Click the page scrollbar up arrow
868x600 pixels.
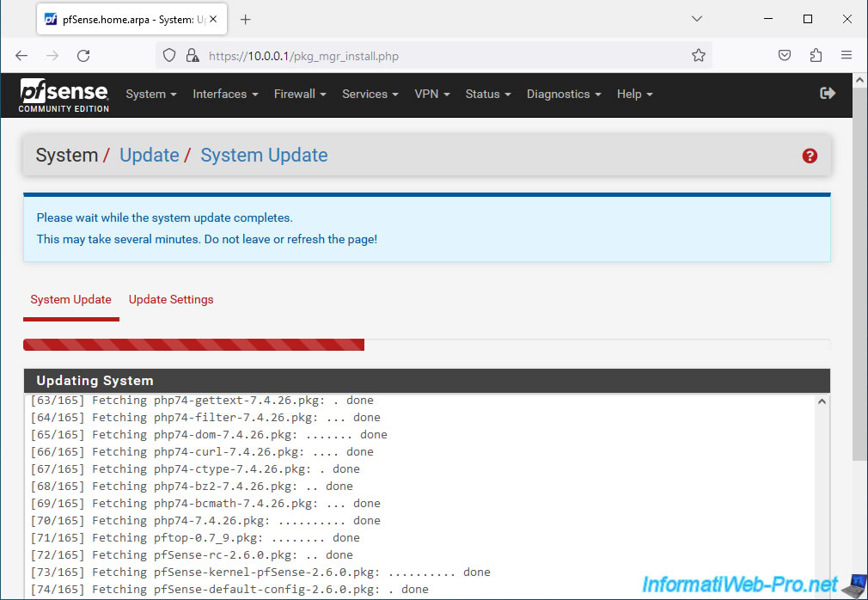click(x=859, y=80)
